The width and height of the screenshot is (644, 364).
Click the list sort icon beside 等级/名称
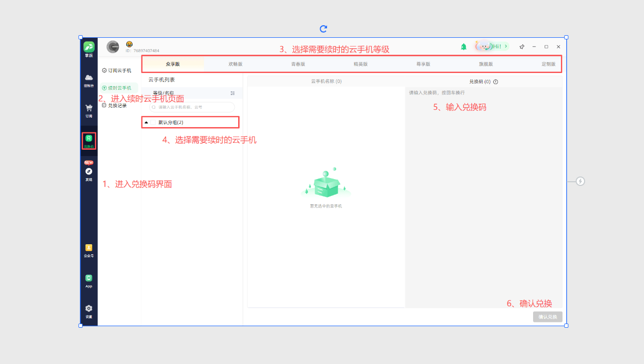233,93
